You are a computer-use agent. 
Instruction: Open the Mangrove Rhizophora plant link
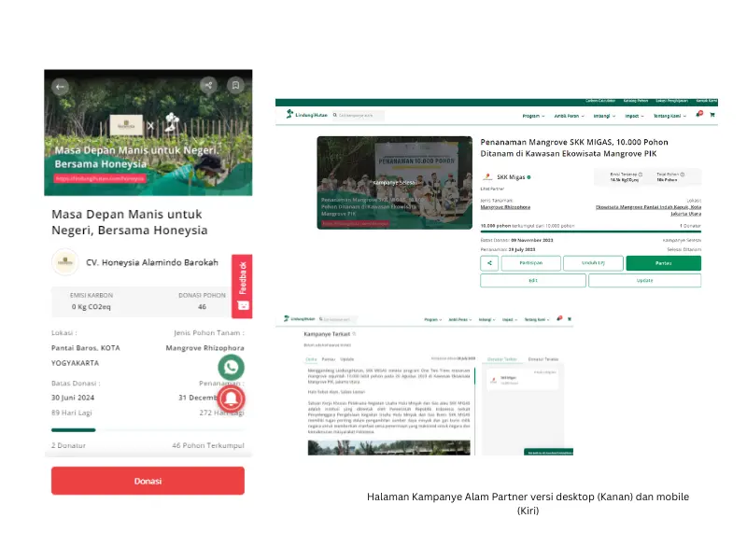(505, 207)
